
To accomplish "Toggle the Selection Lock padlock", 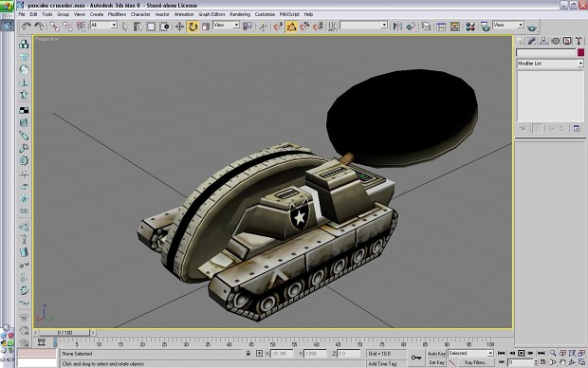I will tap(248, 354).
